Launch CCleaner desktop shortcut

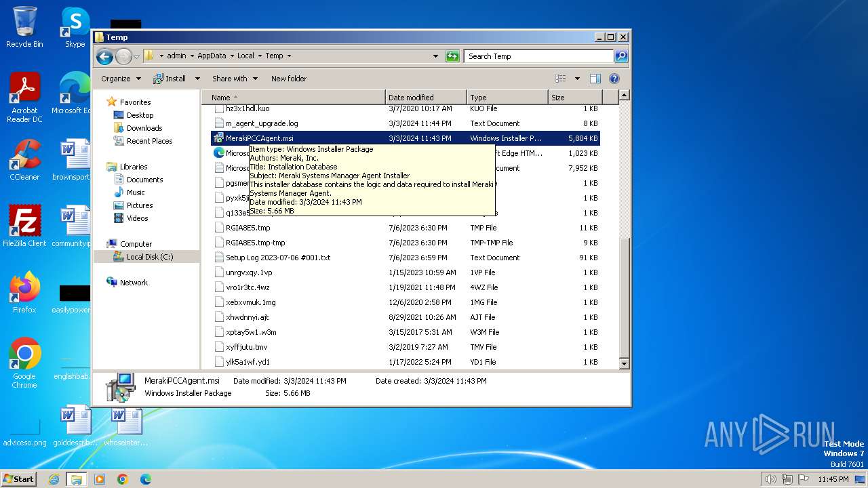(x=24, y=160)
